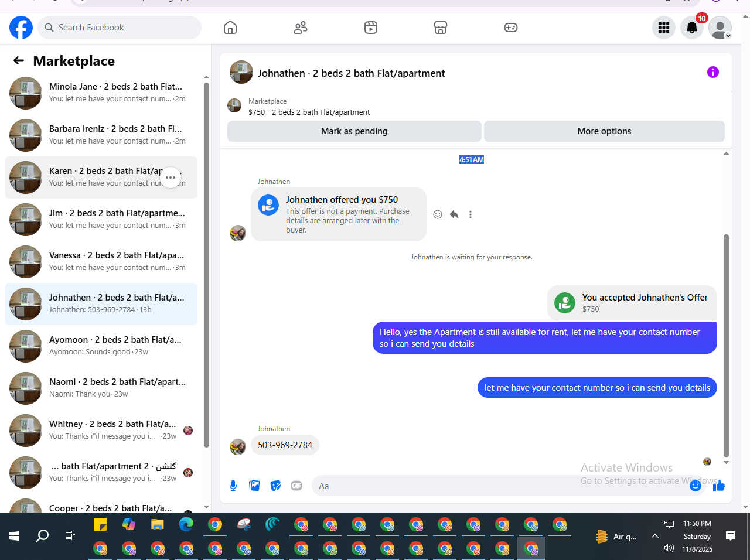Image resolution: width=750 pixels, height=560 pixels.
Task: Go back using Marketplace back arrow
Action: tap(19, 60)
